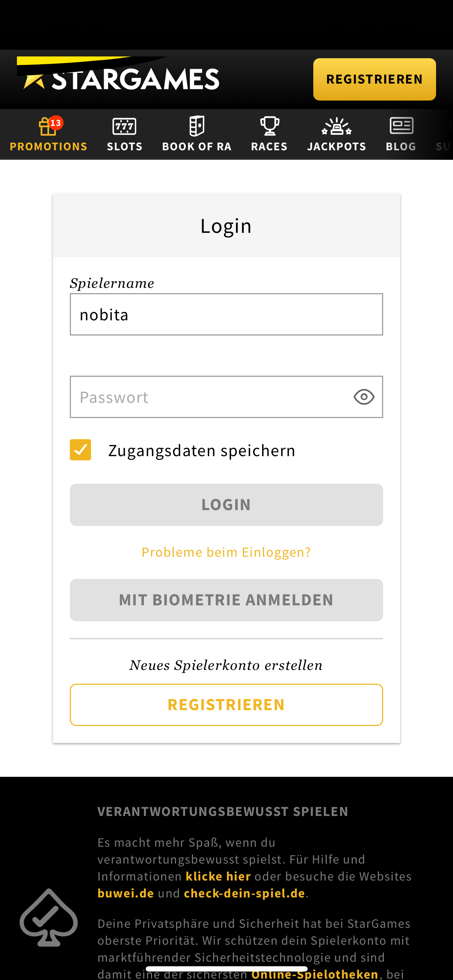Follow the klicke hier link
Viewport: 453px width, 980px height.
[218, 876]
